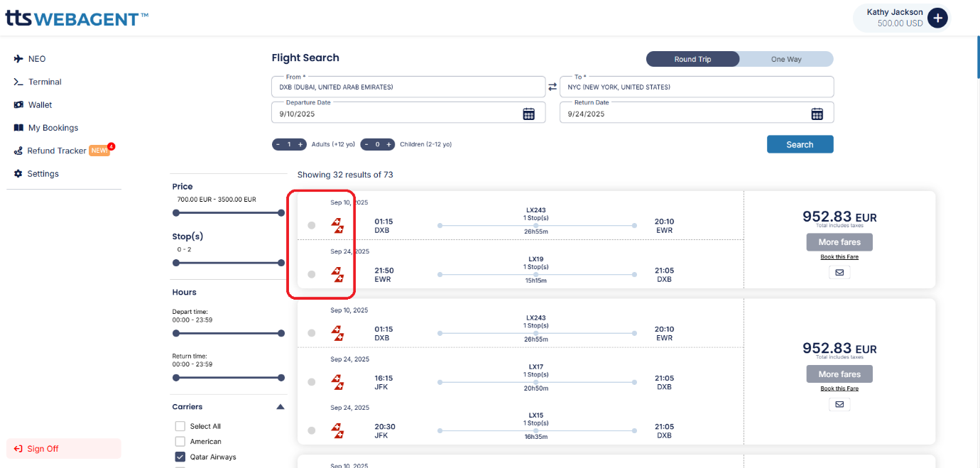Viewport: 980px width, 468px height.
Task: Click Book this Fare link on first result
Action: (839, 257)
